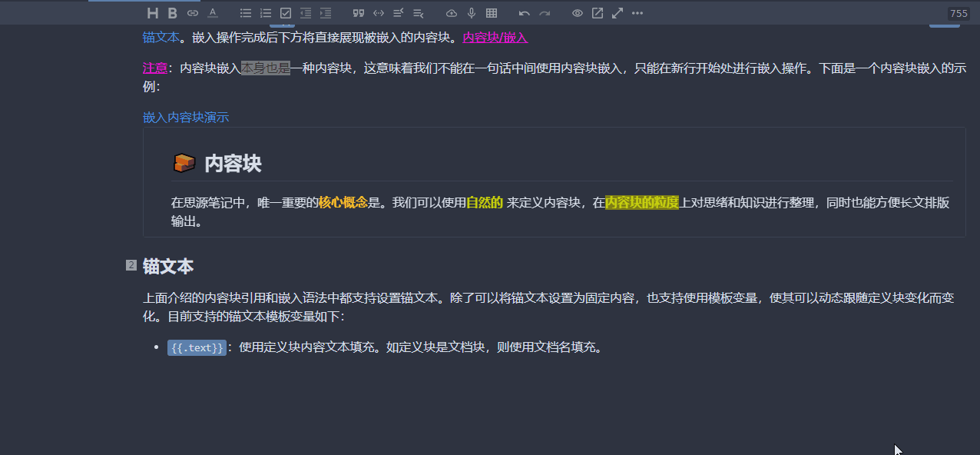The height and width of the screenshot is (455, 980).
Task: Insert an inline code snippet
Action: (x=379, y=13)
